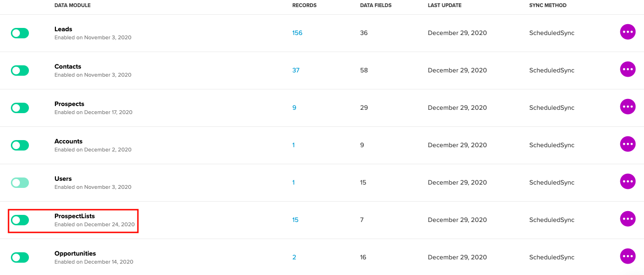Switch off the Opportunities module

click(x=20, y=257)
